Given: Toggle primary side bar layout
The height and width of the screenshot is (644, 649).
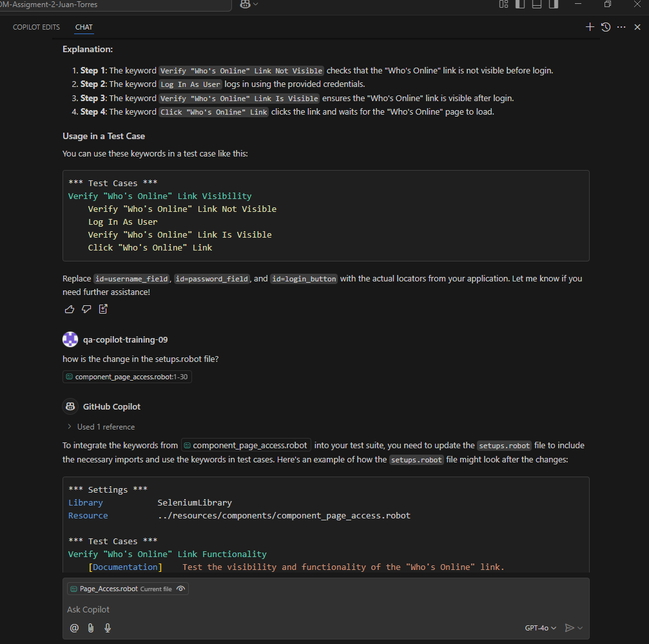Looking at the screenshot, I should point(520,5).
